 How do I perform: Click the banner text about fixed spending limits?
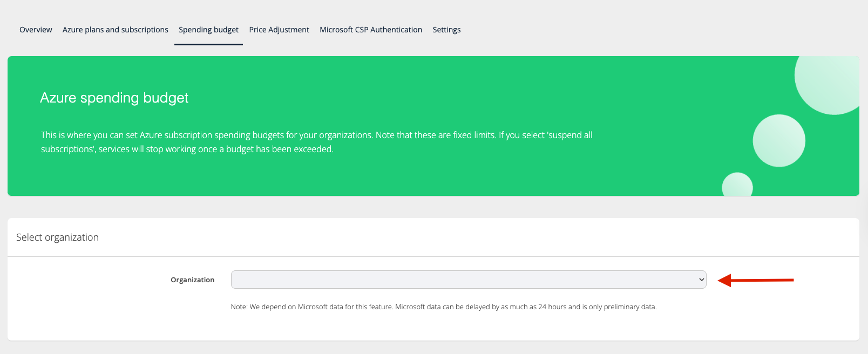317,142
